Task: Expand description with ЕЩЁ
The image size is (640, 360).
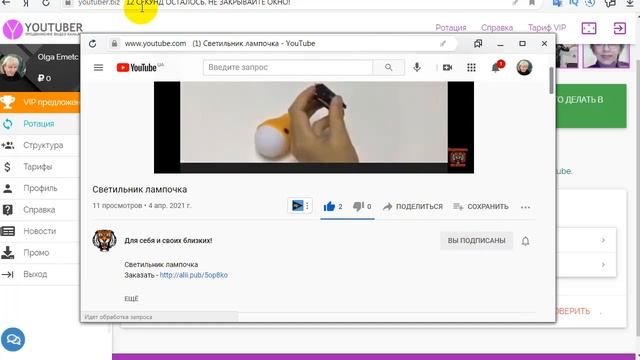Action: (x=131, y=299)
